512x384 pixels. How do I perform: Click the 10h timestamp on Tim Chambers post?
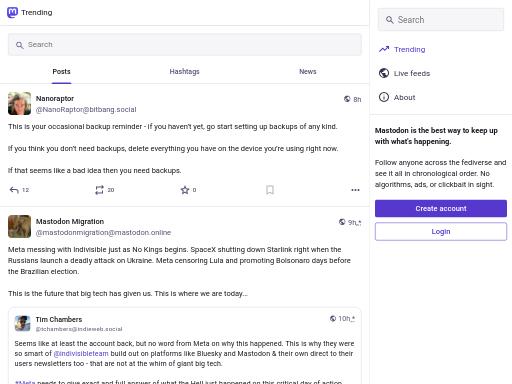coord(347,319)
